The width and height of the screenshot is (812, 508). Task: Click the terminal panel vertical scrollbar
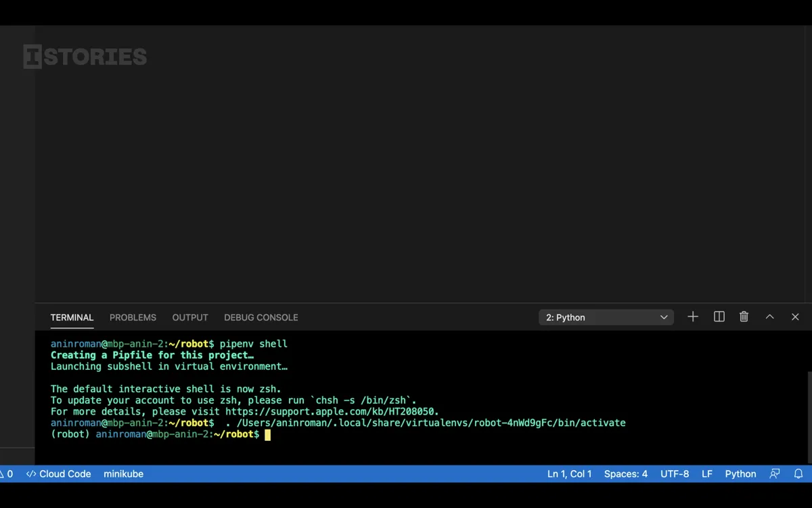[x=809, y=406]
